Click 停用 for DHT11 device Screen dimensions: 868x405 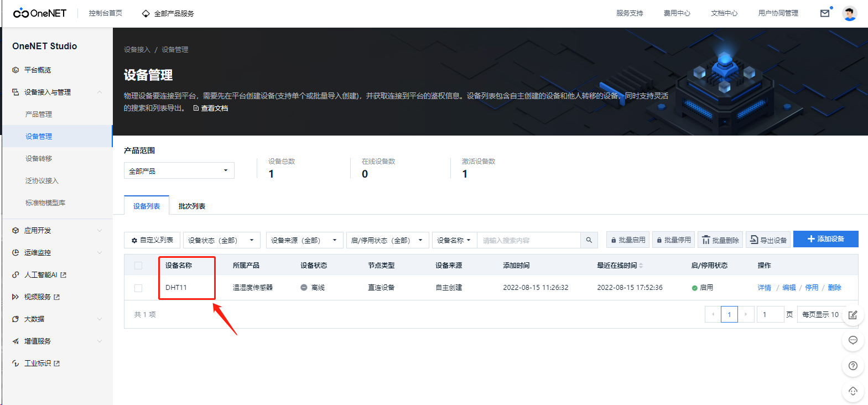812,288
